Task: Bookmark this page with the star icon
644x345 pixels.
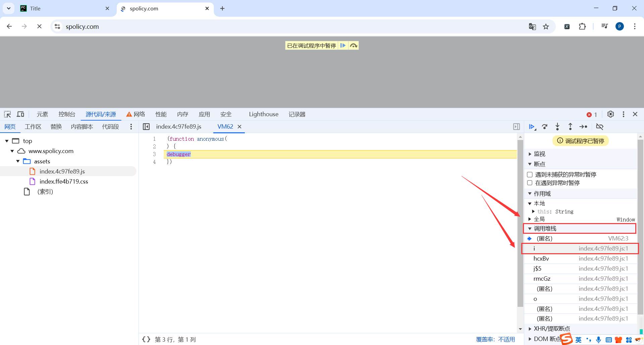Action: pos(546,26)
